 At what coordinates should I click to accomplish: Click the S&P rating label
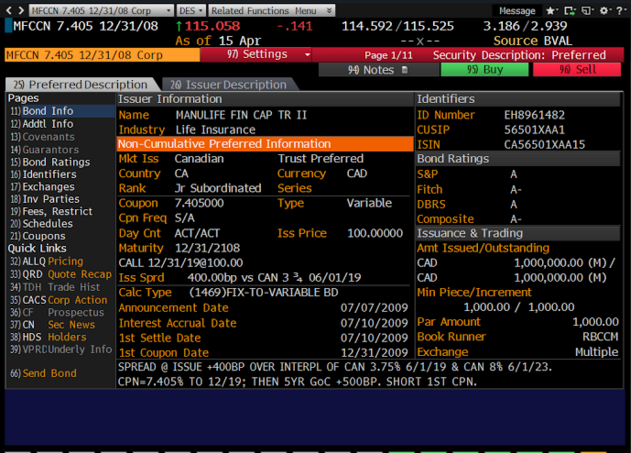427,175
